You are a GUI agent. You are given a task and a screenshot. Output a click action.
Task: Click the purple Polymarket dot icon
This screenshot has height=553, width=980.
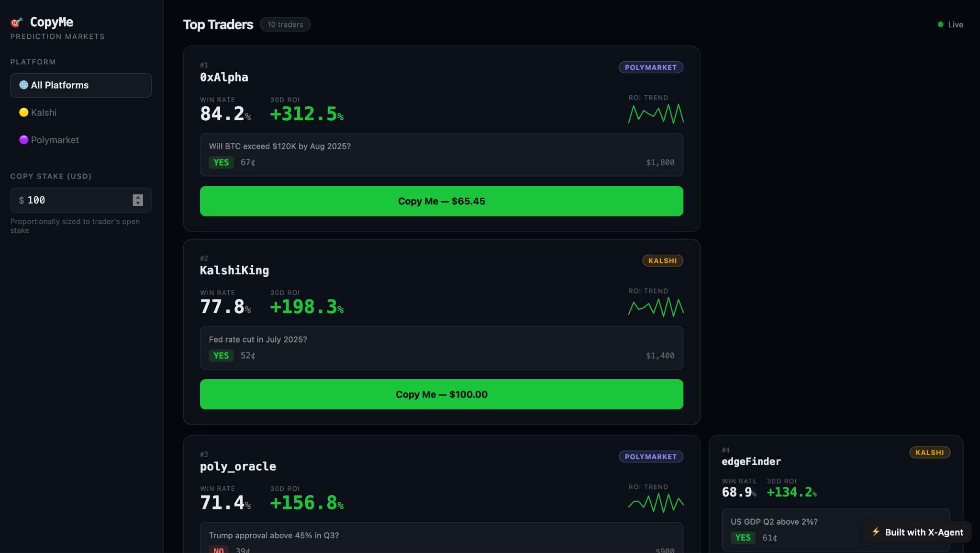point(23,139)
